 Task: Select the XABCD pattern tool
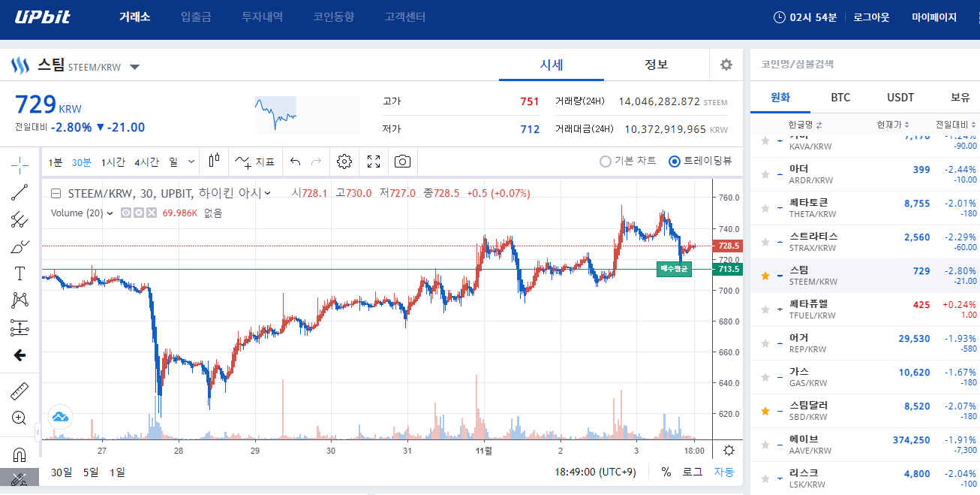click(20, 300)
